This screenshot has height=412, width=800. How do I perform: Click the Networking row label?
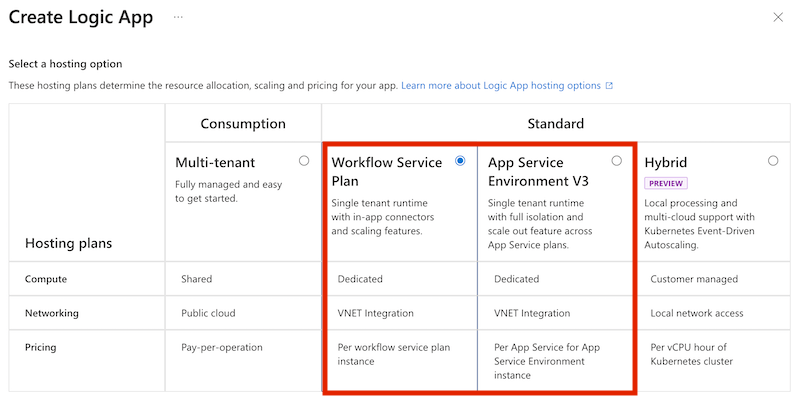[x=51, y=313]
